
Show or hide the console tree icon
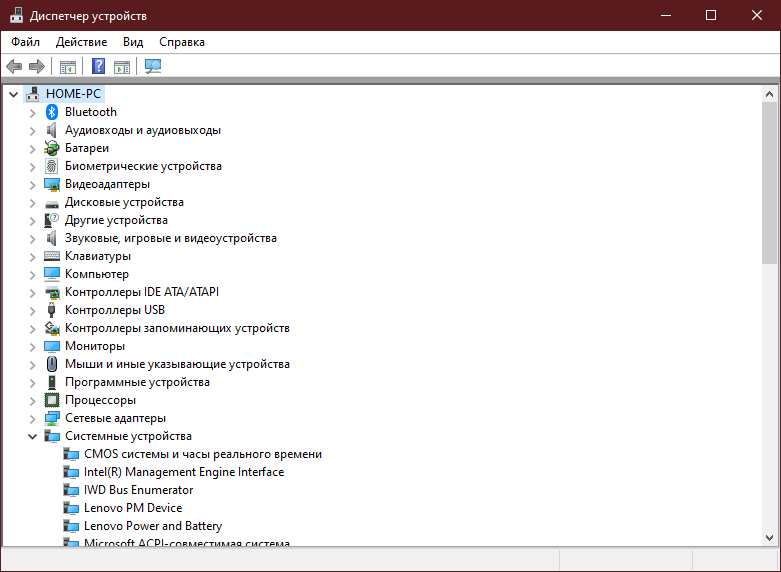[68, 66]
